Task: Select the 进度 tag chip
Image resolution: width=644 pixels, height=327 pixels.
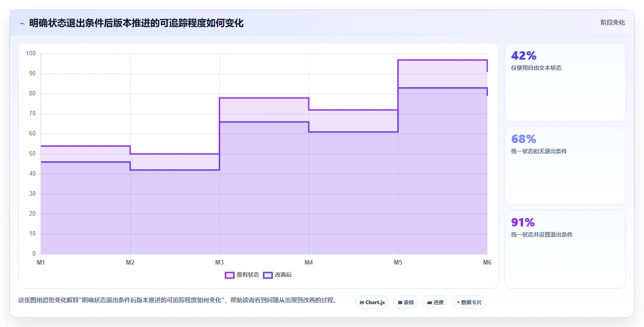Action: pyautogui.click(x=435, y=302)
